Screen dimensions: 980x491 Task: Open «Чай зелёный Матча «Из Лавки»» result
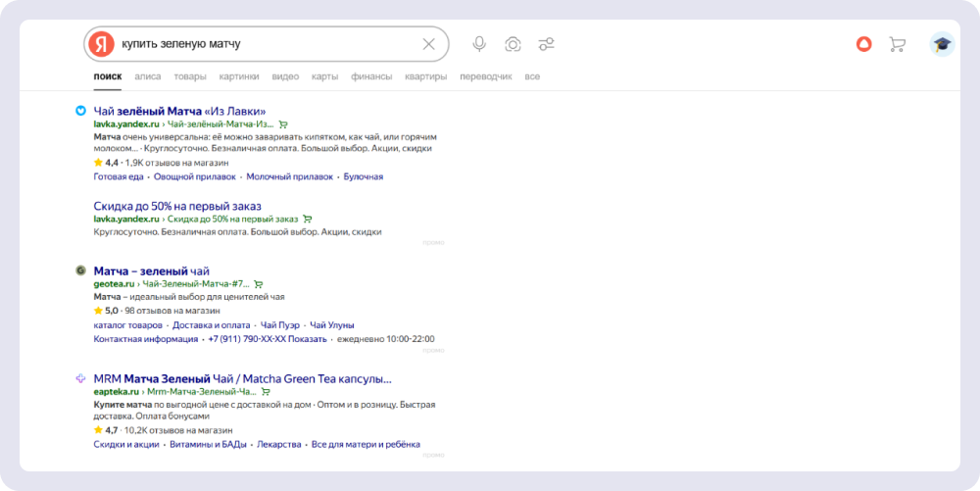pyautogui.click(x=179, y=111)
